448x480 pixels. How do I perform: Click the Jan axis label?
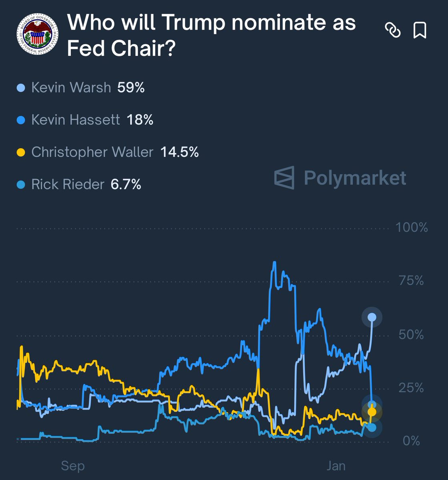pos(336,466)
